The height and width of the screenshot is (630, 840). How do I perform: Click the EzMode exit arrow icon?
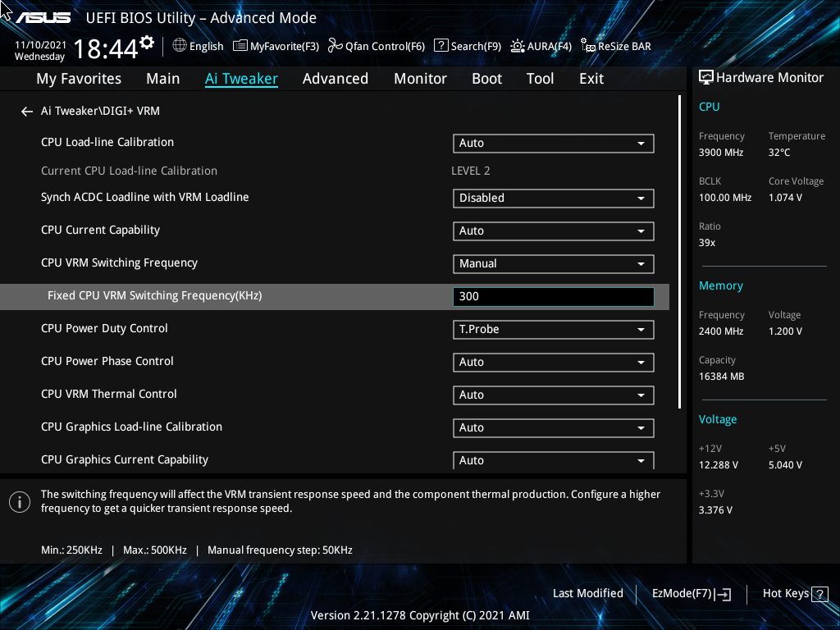pyautogui.click(x=723, y=594)
